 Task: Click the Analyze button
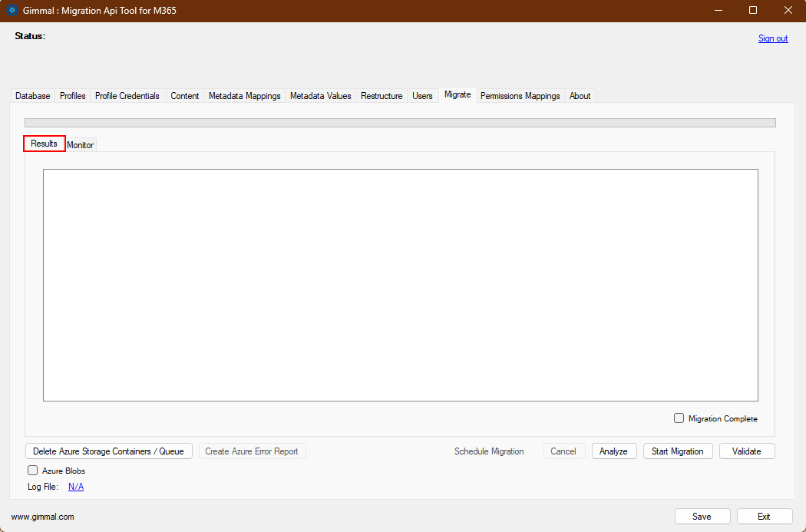pyautogui.click(x=614, y=451)
